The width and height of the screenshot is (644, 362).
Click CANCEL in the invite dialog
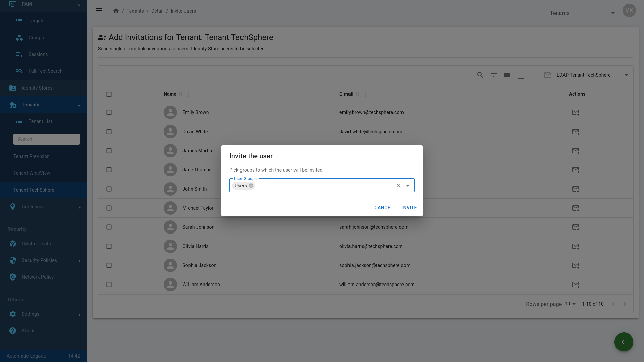click(383, 208)
